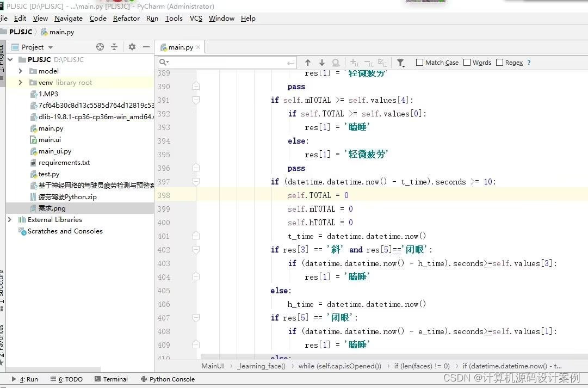
Task: Select Scratches and Consoles node
Action: [x=65, y=231]
